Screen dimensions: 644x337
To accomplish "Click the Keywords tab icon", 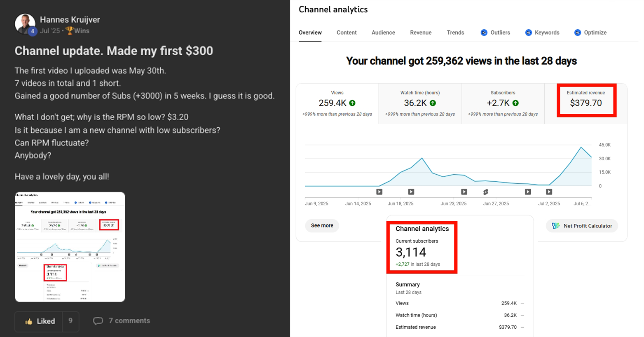I will click(529, 33).
